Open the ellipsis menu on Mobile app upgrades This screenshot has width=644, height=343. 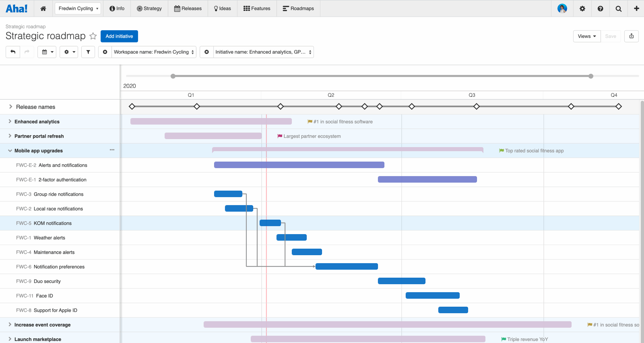click(x=112, y=150)
